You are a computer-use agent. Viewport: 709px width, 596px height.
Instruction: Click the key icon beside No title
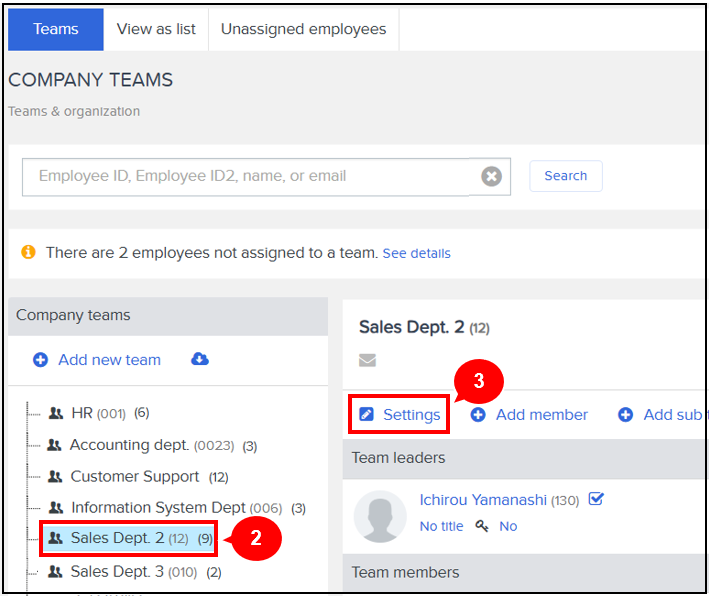click(482, 526)
